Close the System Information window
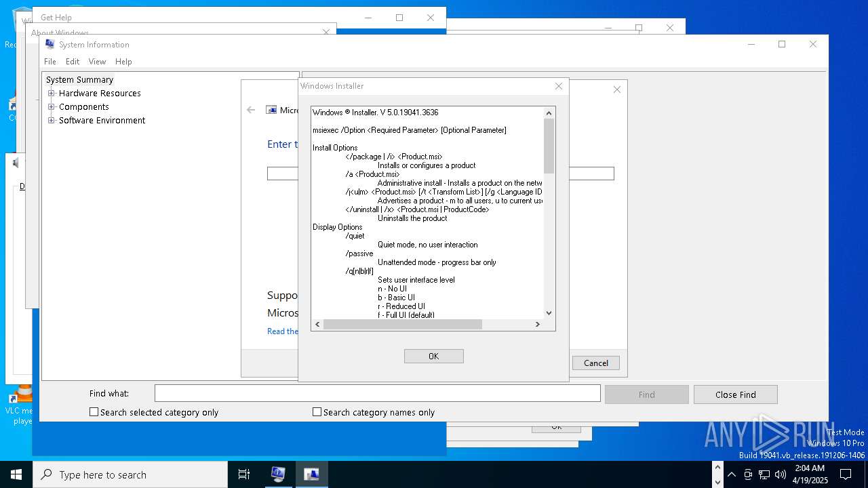 click(813, 44)
